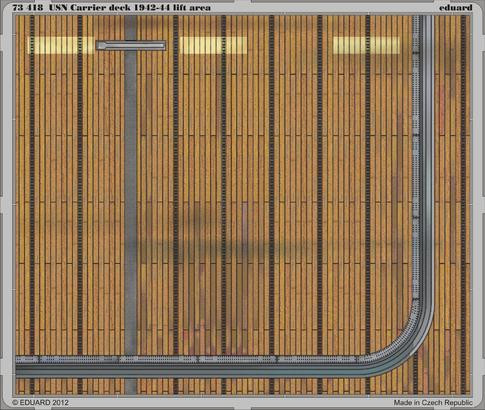Click the 'eduard' brand text
The height and width of the screenshot is (410, 485).
pyautogui.click(x=456, y=8)
